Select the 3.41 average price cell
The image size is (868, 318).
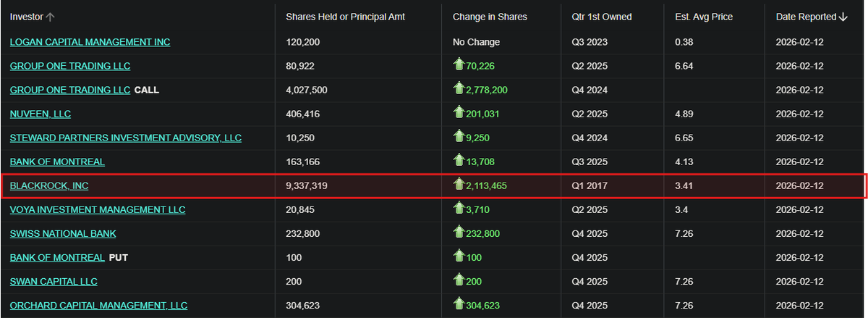(684, 186)
